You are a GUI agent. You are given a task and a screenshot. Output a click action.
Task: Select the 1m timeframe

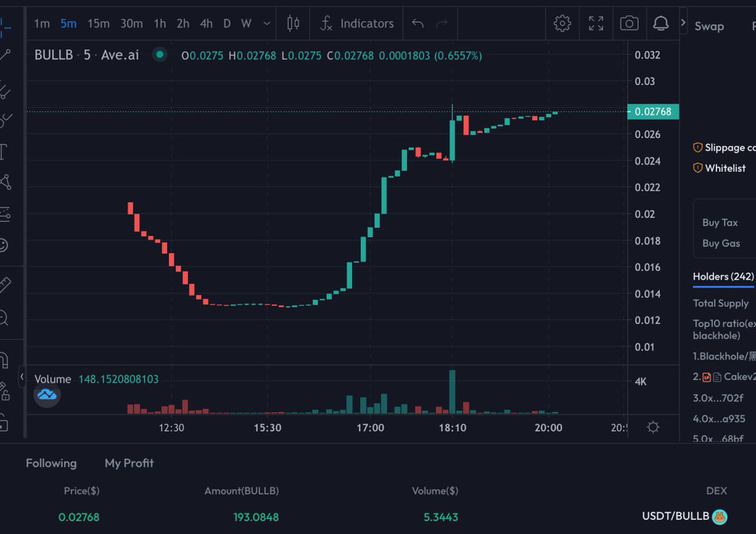click(x=42, y=24)
